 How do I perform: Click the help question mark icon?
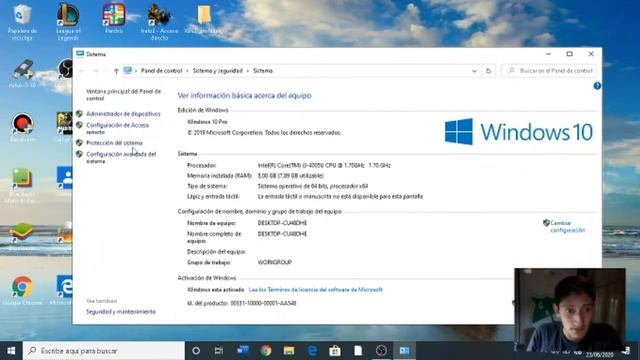click(x=597, y=86)
